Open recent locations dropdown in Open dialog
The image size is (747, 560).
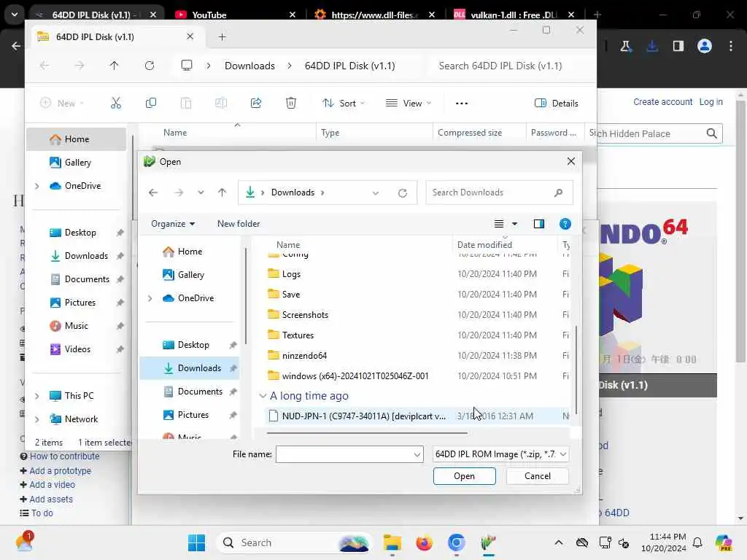coord(201,192)
